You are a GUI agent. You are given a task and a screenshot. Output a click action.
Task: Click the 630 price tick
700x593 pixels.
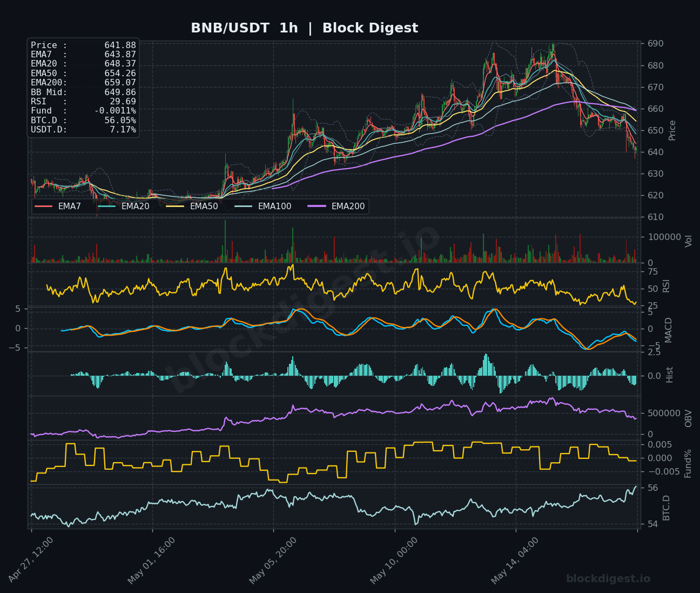click(656, 174)
